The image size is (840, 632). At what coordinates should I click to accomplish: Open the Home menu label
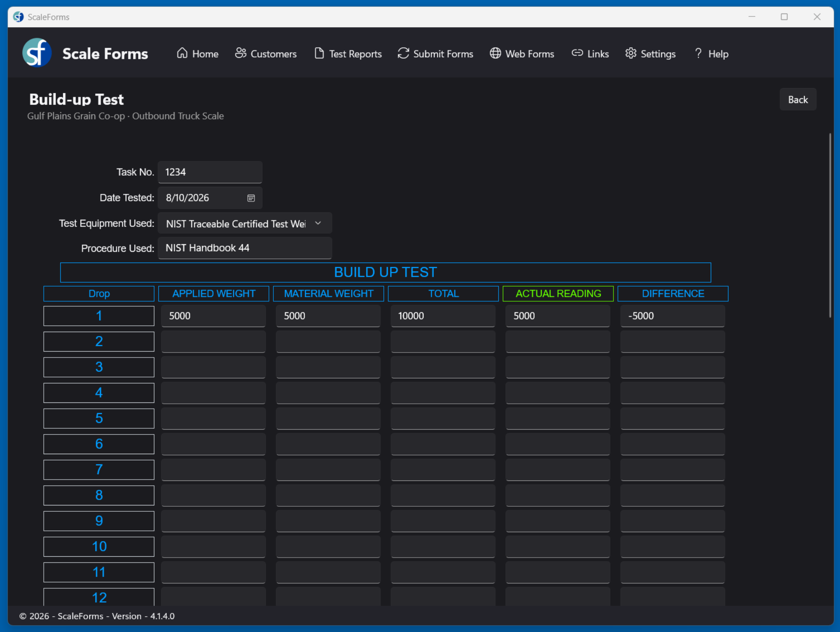coord(205,54)
